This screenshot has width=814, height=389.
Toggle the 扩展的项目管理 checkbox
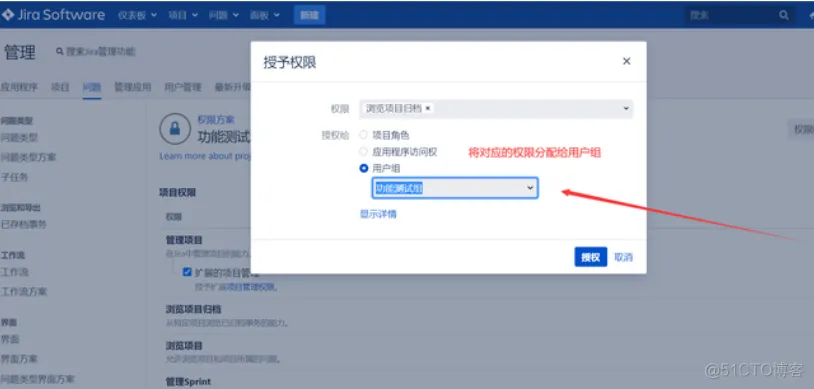pyautogui.click(x=187, y=272)
